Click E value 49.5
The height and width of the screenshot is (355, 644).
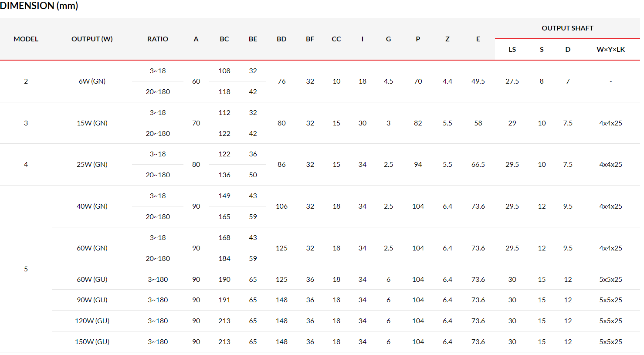click(x=478, y=81)
